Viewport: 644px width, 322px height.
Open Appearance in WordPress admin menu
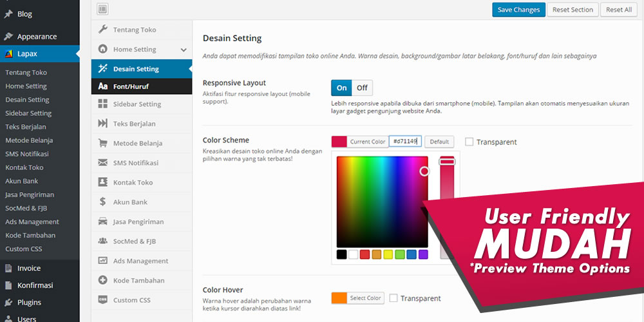coord(37,37)
